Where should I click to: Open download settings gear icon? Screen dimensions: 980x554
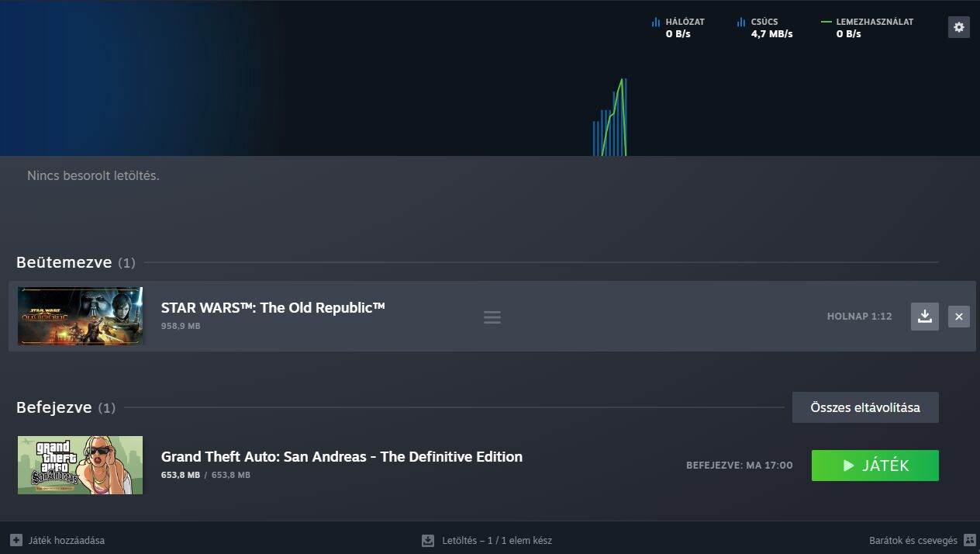(x=959, y=27)
